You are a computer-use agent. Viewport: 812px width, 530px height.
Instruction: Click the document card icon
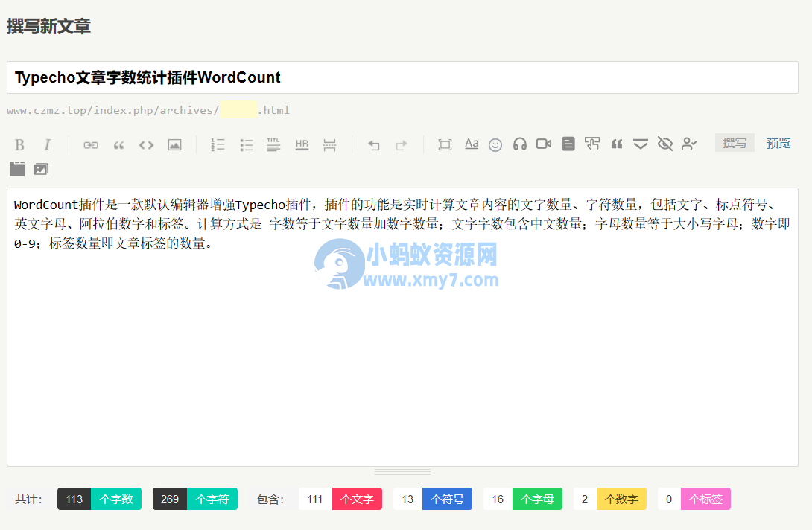(x=568, y=144)
